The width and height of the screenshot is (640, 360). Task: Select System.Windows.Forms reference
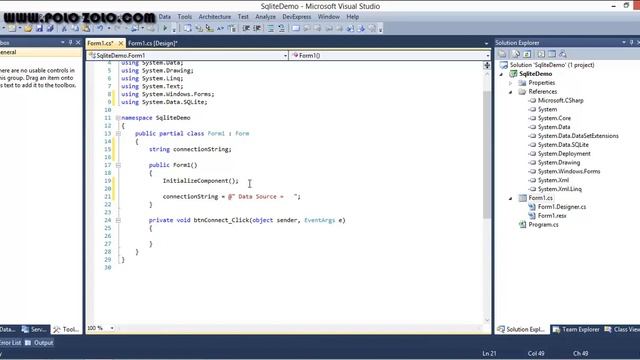[569, 171]
